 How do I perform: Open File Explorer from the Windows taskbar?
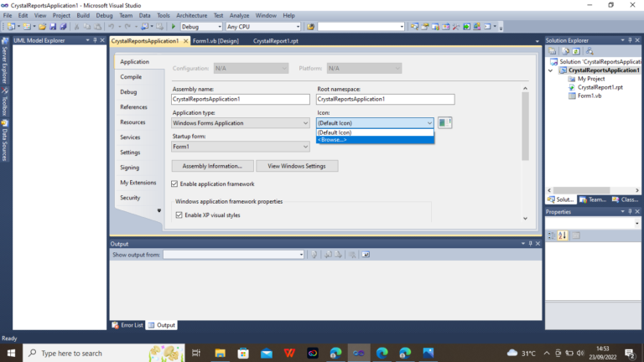click(221, 353)
